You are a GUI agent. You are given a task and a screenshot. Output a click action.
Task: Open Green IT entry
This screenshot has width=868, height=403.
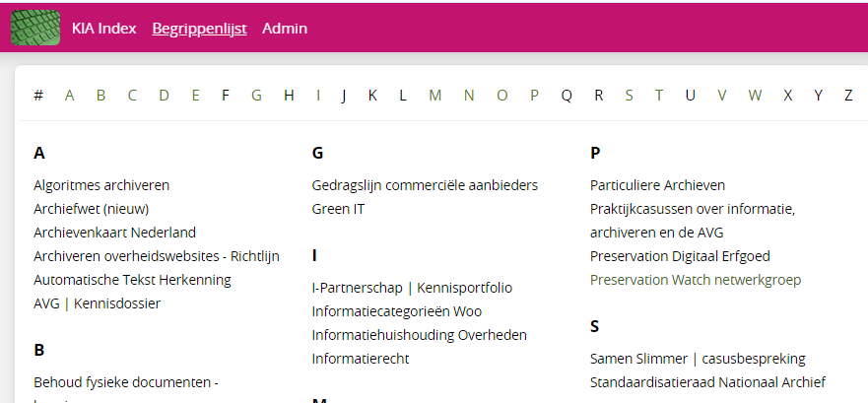click(338, 209)
